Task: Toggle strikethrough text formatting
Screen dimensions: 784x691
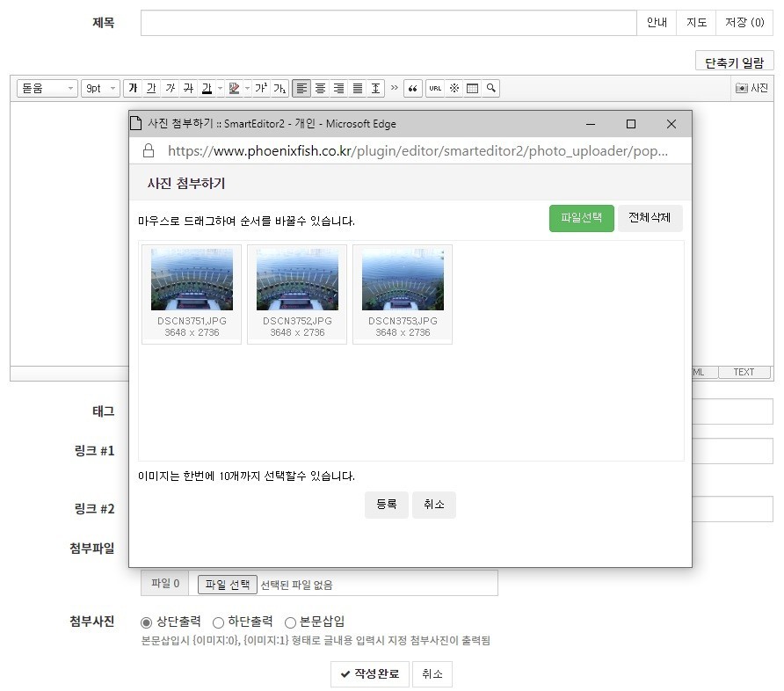Action: point(188,89)
